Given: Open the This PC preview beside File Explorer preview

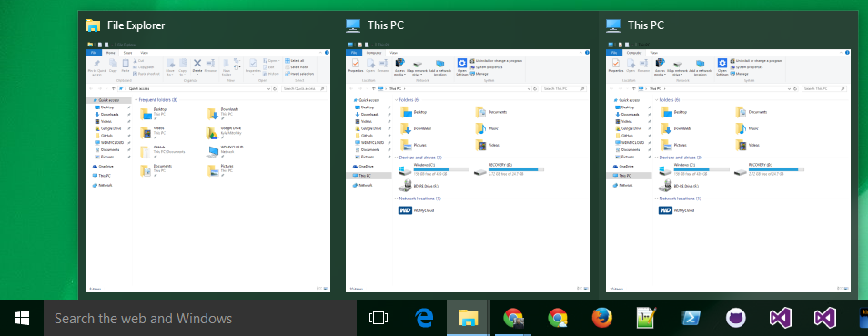Looking at the screenshot, I should [x=469, y=170].
